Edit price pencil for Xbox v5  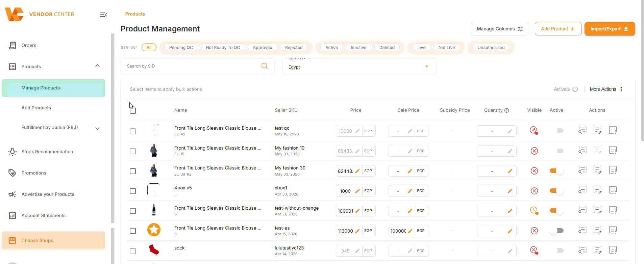click(x=357, y=191)
